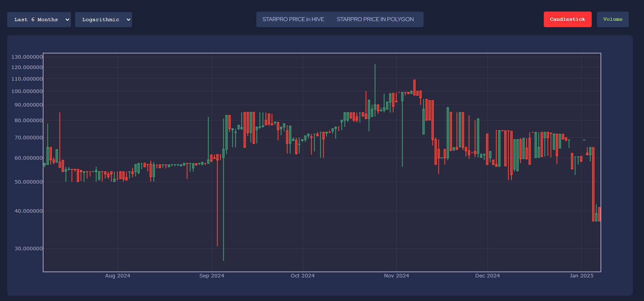This screenshot has height=301, width=644.
Task: Click the 80.000000 y-axis value
Action: tap(28, 121)
